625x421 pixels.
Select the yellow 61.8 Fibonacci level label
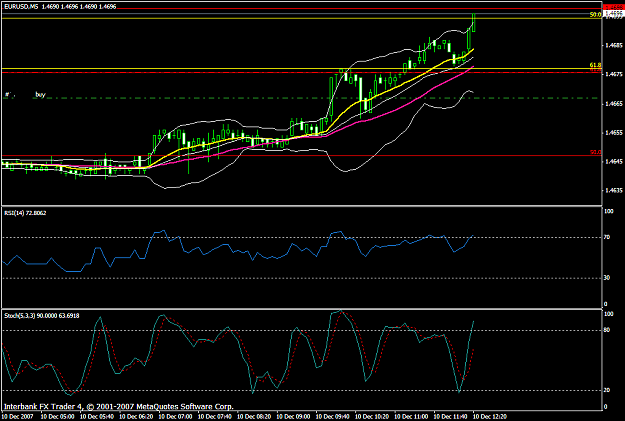point(595,65)
